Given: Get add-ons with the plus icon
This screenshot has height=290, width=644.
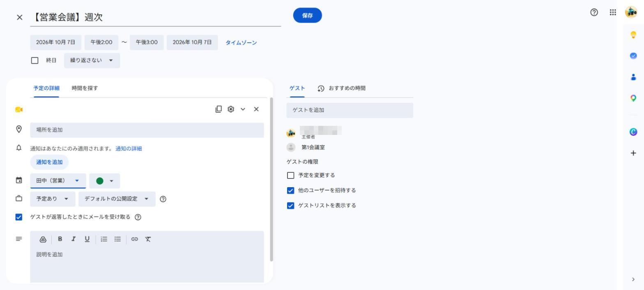Looking at the screenshot, I should (633, 153).
